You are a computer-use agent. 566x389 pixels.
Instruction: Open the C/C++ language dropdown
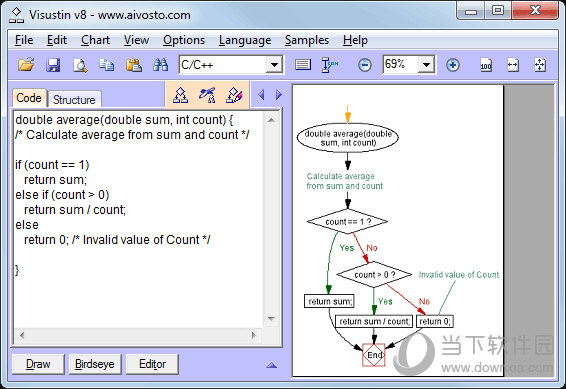[x=275, y=65]
